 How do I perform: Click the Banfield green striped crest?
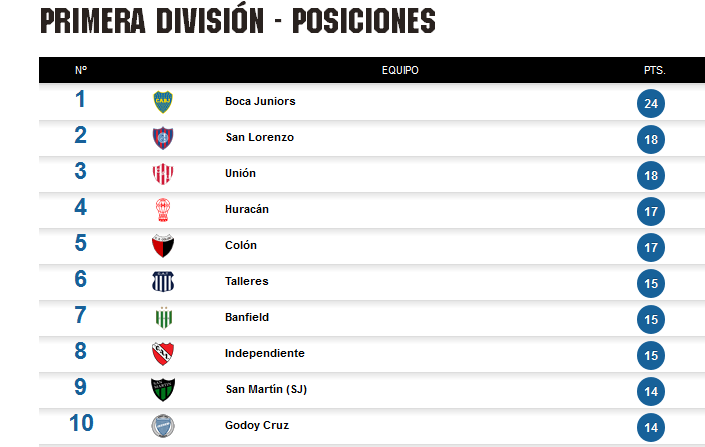(164, 318)
